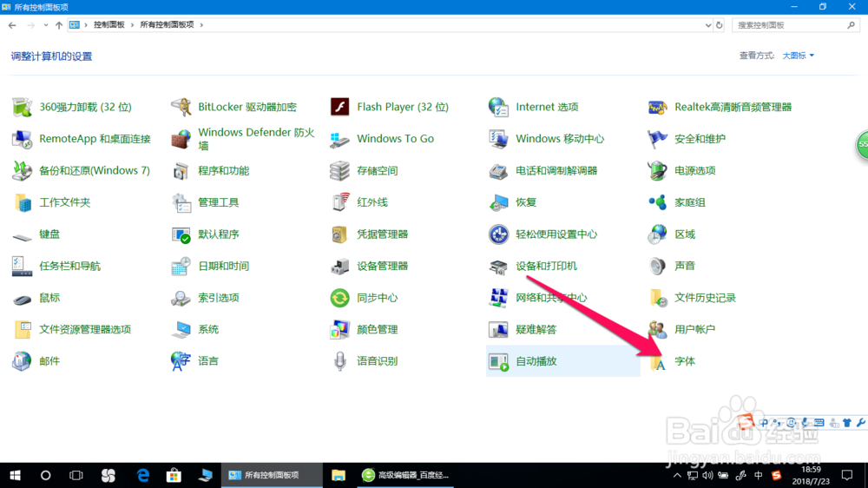Open File Explorer from the taskbar

(x=339, y=475)
